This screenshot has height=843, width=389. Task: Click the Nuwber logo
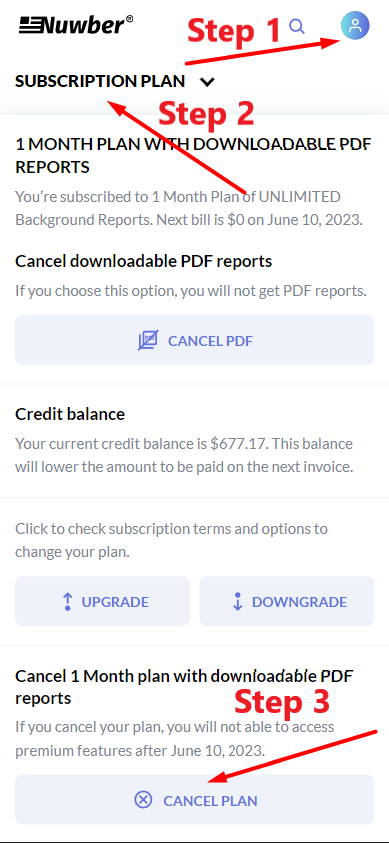[x=76, y=25]
